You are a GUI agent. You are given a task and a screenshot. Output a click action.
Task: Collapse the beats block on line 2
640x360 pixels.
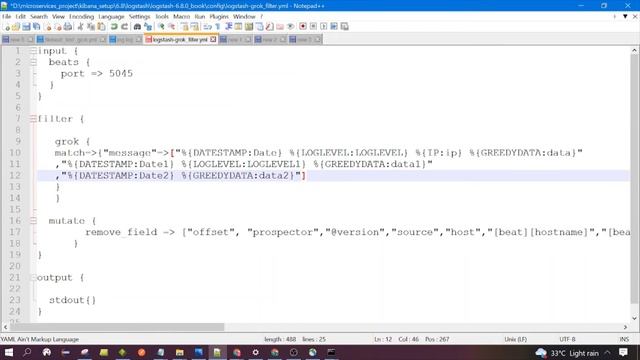pos(33,62)
